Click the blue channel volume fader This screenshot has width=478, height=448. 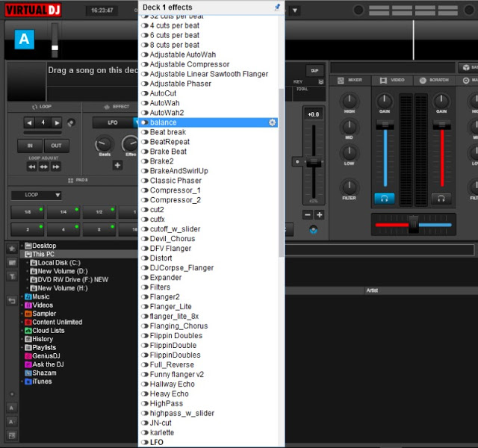coord(385,125)
